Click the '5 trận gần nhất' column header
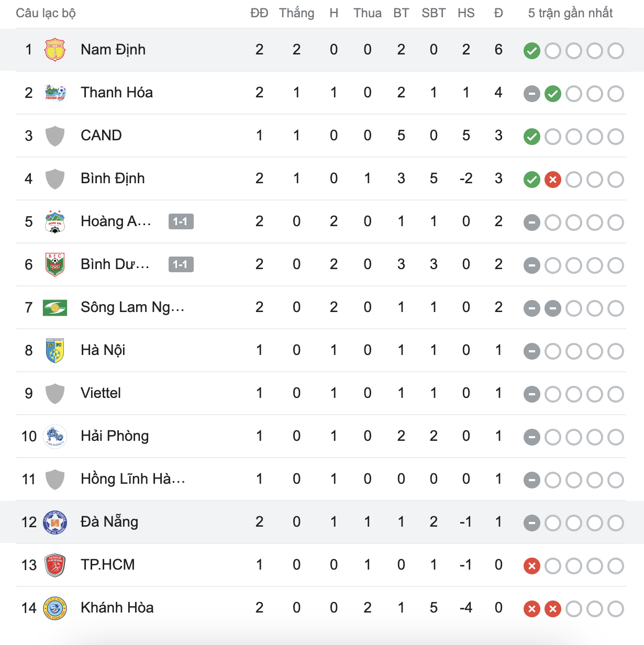Image resolution: width=644 pixels, height=645 pixels. (x=570, y=13)
